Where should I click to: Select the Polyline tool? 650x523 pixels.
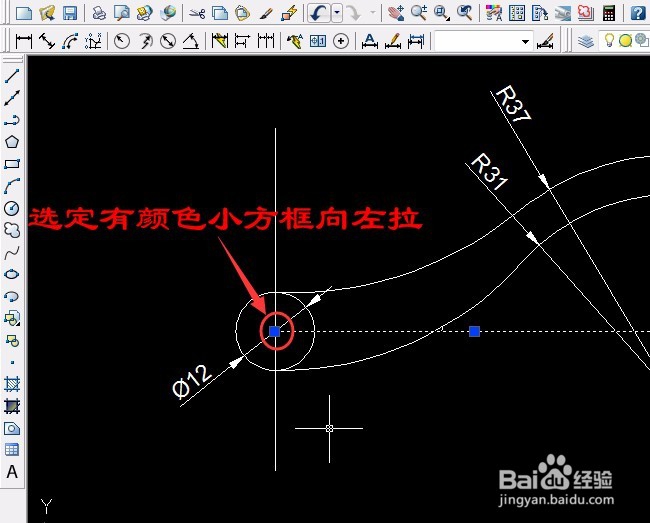pyautogui.click(x=12, y=120)
